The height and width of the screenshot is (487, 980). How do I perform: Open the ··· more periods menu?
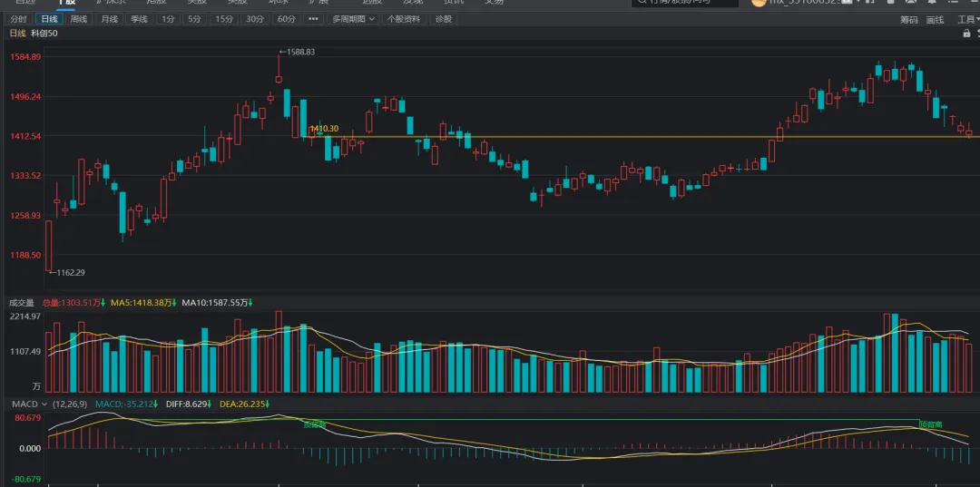[x=313, y=19]
